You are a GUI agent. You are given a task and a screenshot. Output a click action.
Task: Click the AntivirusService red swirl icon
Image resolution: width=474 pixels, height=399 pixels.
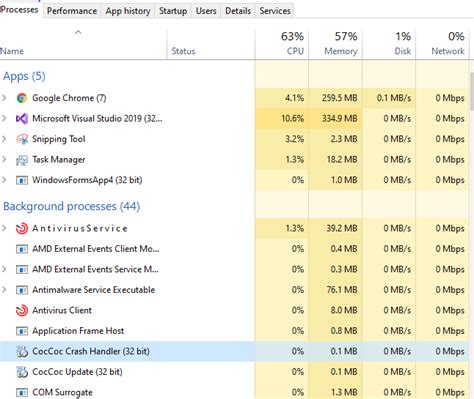click(x=22, y=229)
